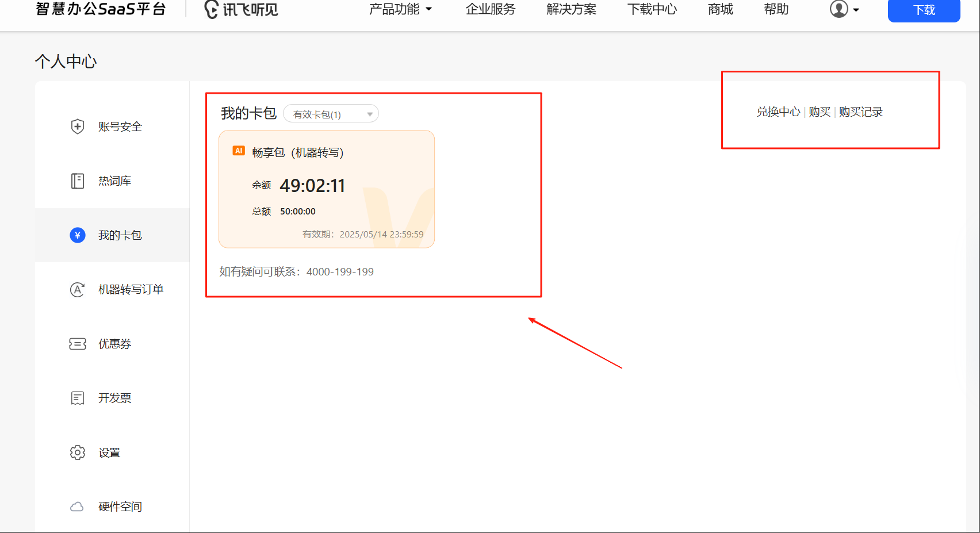Open the 兑换中心 link
The image size is (980, 533).
coord(778,112)
